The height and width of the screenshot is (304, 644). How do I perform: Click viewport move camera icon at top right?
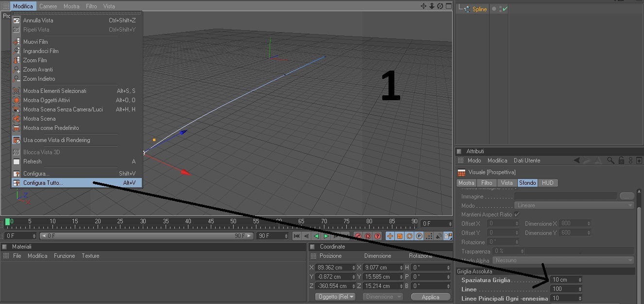coord(424,6)
